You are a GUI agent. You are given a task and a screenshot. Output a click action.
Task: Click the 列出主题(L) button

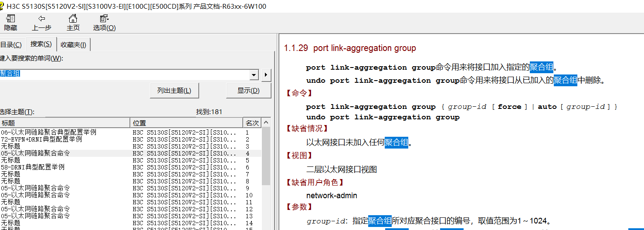pyautogui.click(x=174, y=91)
